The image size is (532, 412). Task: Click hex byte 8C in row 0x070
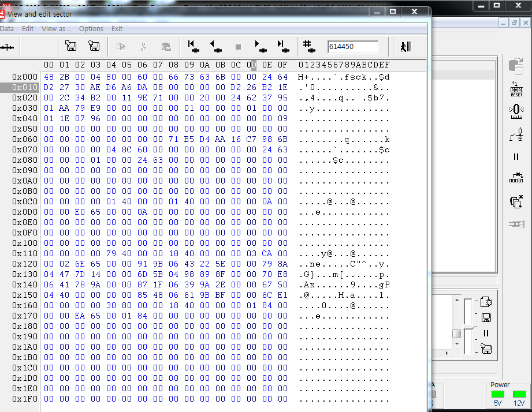(127, 150)
